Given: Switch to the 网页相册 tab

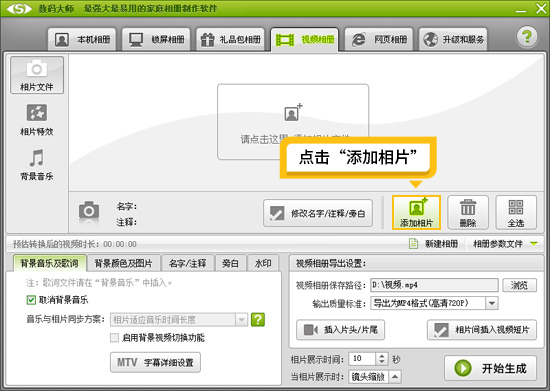Looking at the screenshot, I should (x=379, y=39).
